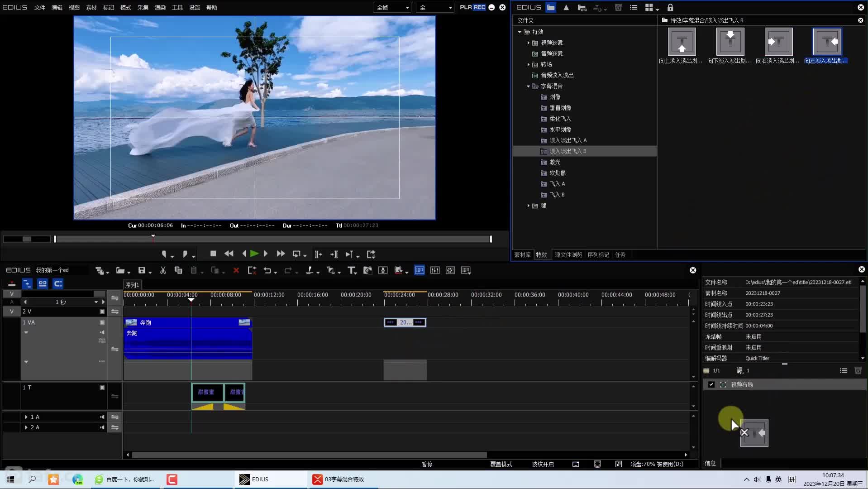Click the preview position slider bar
Viewport: 868px width, 489px height.
(272, 239)
